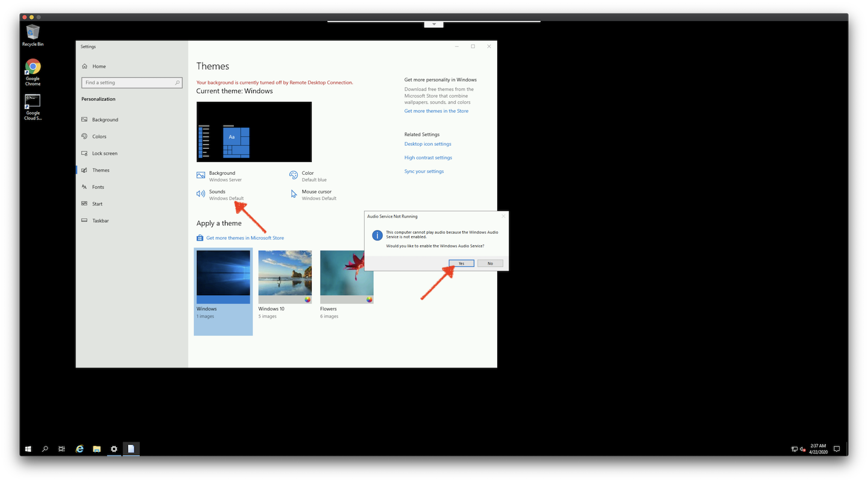Screen dimensions: 868x482
Task: Click the remote session connection bar handle
Action: pyautogui.click(x=433, y=24)
